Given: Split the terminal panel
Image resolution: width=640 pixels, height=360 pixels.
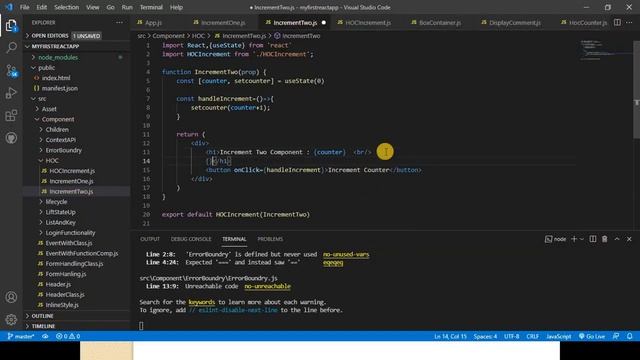Looking at the screenshot, I should coord(593,239).
